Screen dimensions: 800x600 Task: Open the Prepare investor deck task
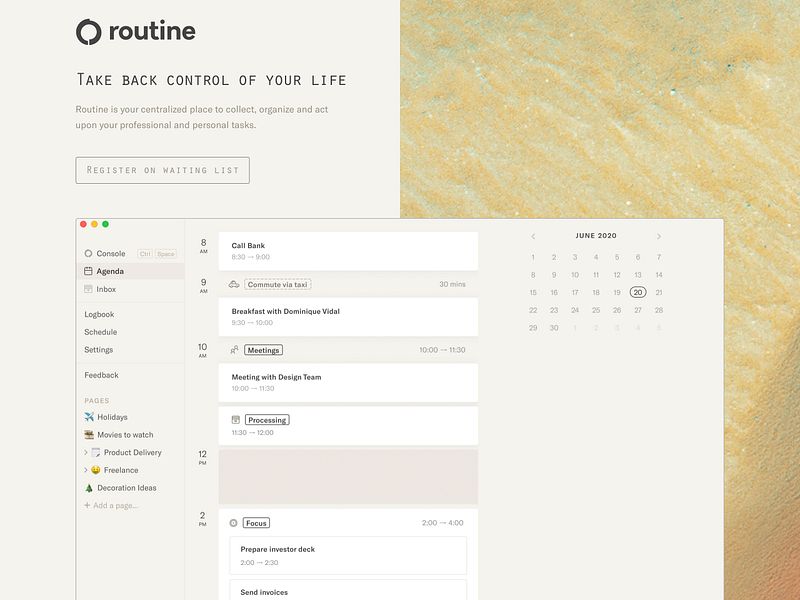point(348,555)
